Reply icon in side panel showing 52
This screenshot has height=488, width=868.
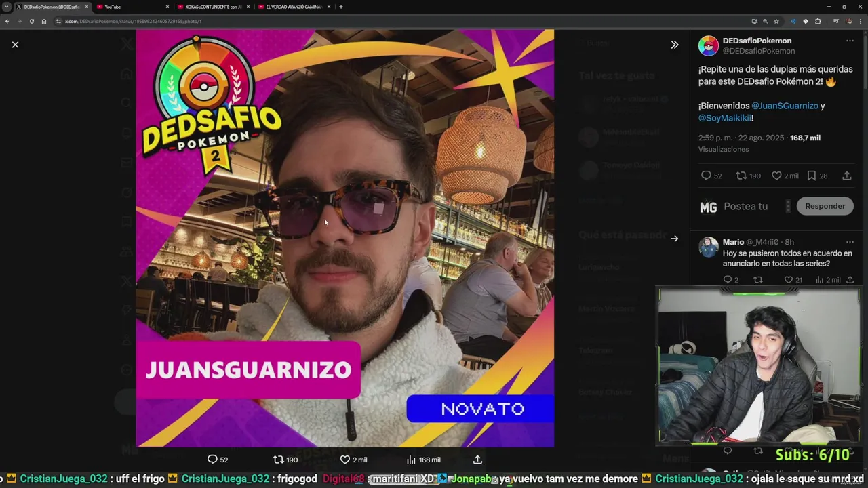coord(706,176)
